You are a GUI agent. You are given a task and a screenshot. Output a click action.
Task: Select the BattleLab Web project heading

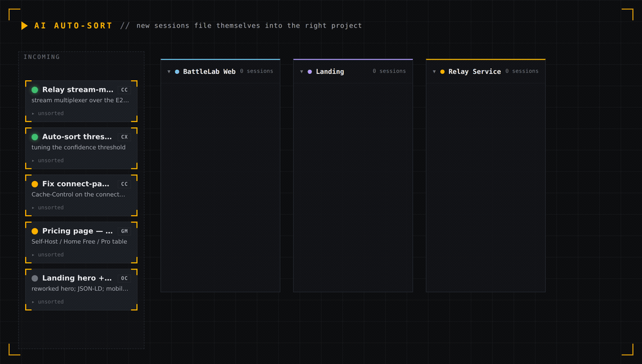click(209, 72)
